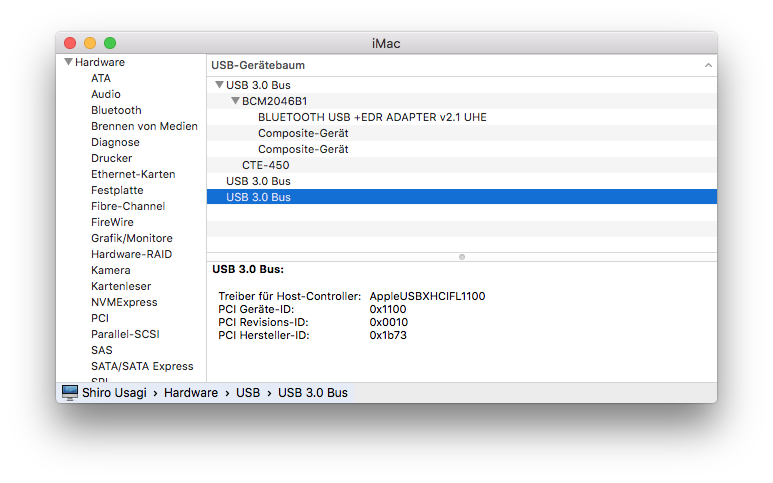This screenshot has width=773, height=483.
Task: Minimize the window with yellow button
Action: [x=90, y=43]
